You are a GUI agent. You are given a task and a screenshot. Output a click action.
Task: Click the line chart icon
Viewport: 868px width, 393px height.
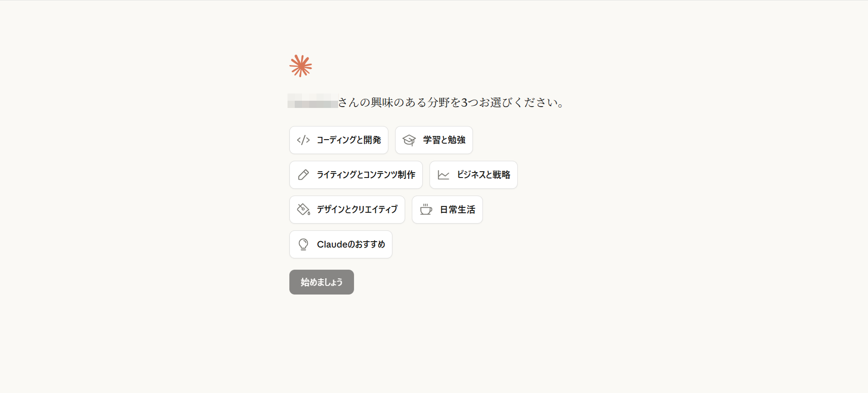[443, 175]
